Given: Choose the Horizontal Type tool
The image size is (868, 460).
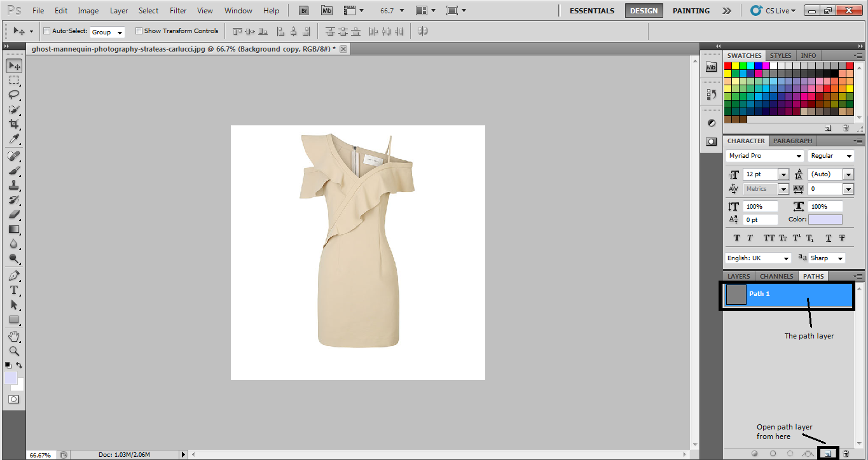Looking at the screenshot, I should (13, 290).
